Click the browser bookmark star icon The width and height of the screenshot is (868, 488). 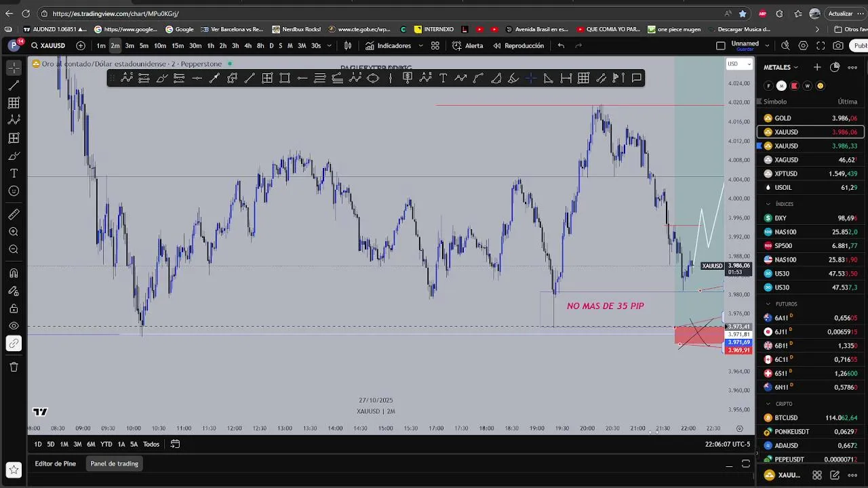click(x=743, y=13)
